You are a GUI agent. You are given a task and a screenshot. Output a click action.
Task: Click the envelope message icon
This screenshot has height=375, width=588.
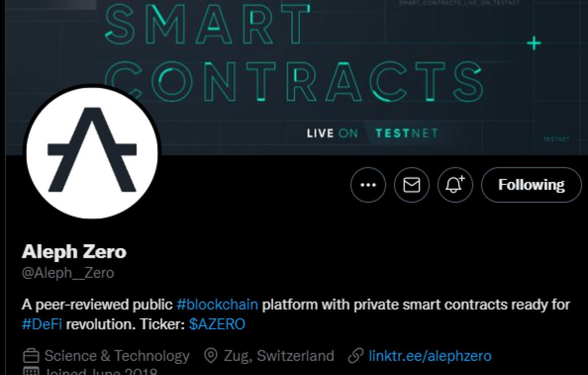click(412, 185)
